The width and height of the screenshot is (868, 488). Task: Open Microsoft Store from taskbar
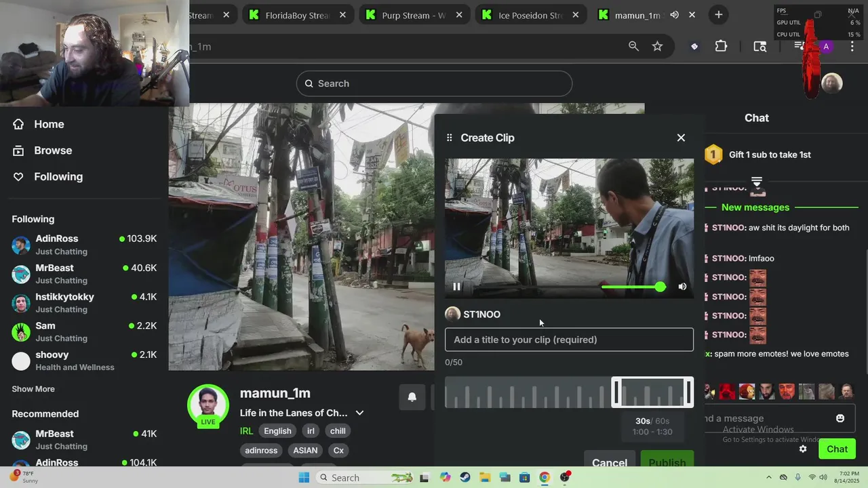(x=525, y=478)
